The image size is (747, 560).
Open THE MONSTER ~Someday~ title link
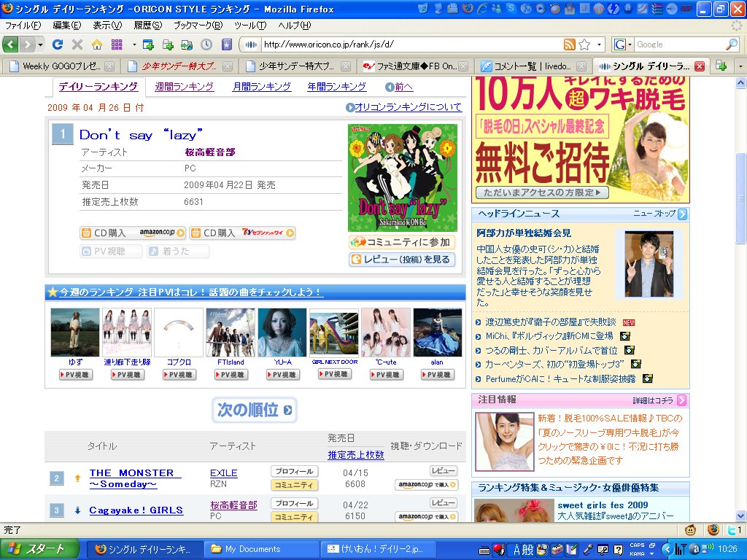[x=135, y=478]
